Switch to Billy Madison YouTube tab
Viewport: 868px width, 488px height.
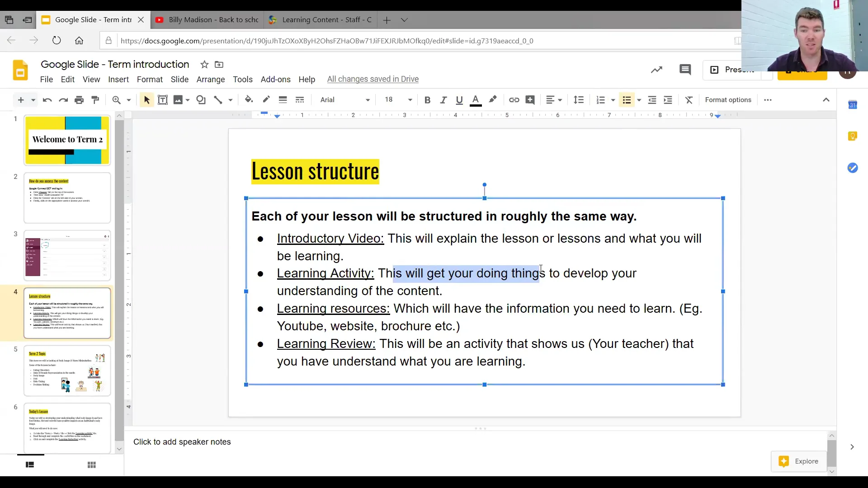pyautogui.click(x=207, y=20)
